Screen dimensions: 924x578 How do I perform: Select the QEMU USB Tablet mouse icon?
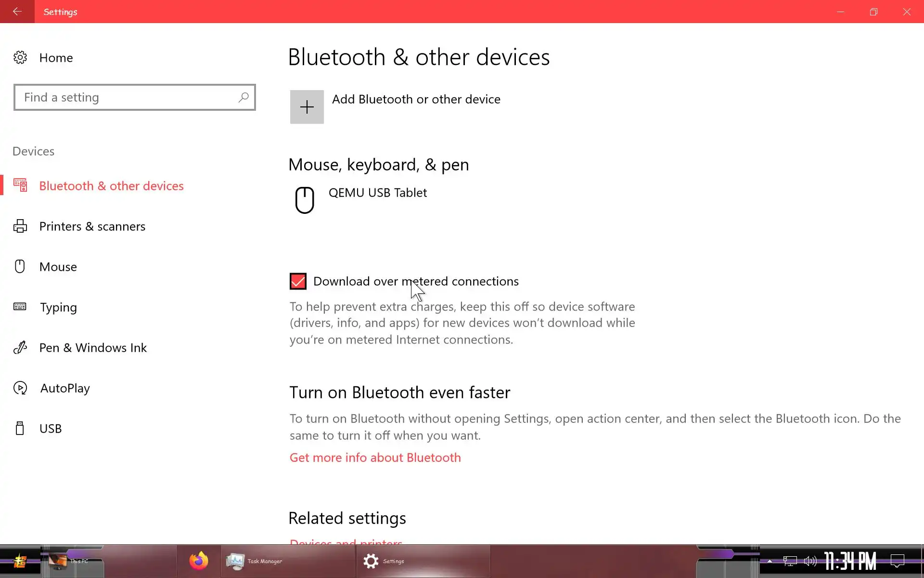305,200
